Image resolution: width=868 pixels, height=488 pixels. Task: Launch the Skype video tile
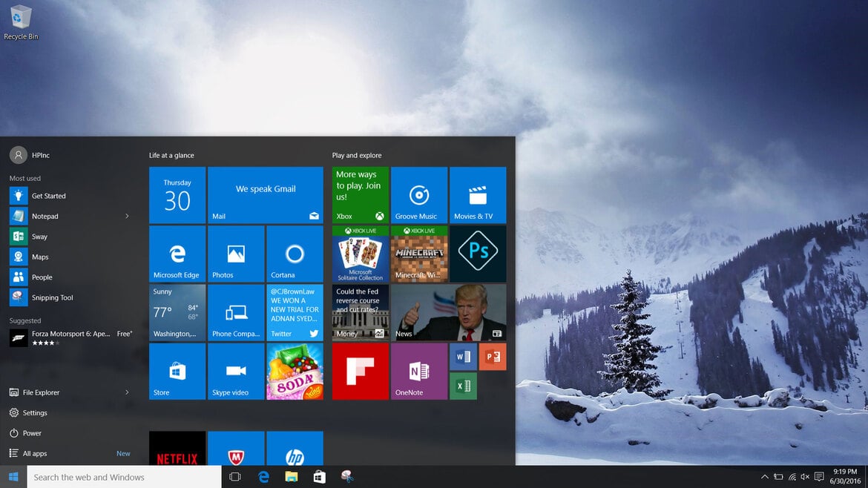tap(236, 372)
